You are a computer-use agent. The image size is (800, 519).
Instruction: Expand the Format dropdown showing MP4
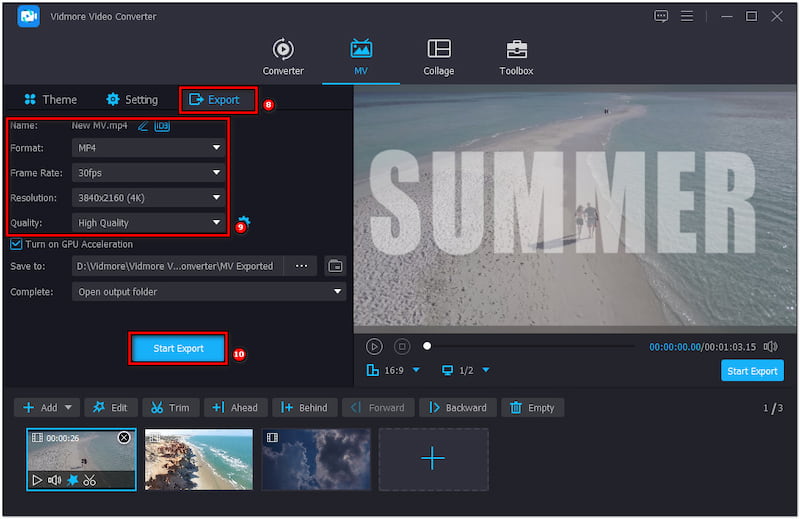point(148,148)
